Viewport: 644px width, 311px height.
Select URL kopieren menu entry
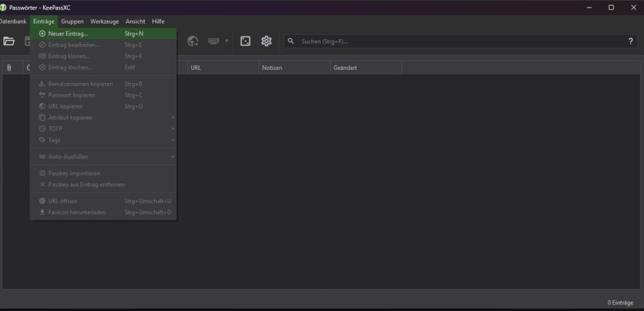(104, 106)
